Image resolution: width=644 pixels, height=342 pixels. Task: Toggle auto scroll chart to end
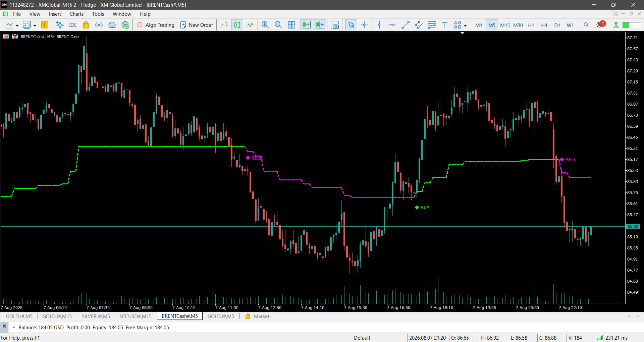click(307, 25)
